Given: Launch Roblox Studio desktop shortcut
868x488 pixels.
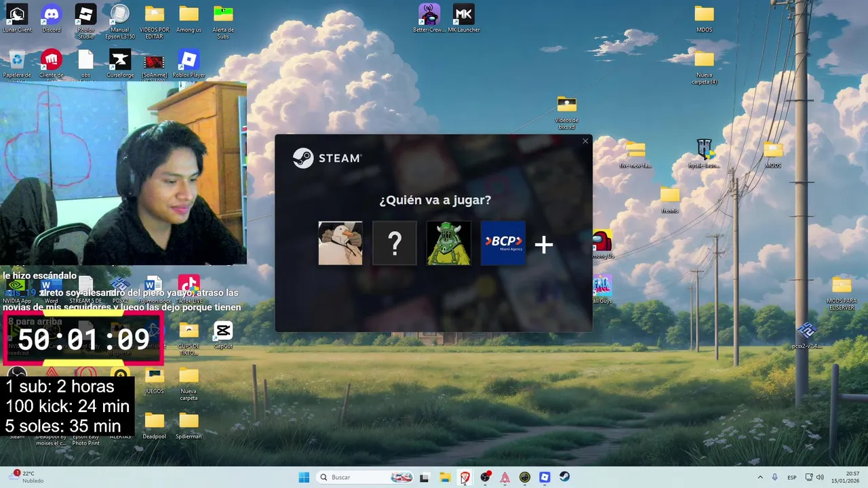Looking at the screenshot, I should click(x=85, y=21).
